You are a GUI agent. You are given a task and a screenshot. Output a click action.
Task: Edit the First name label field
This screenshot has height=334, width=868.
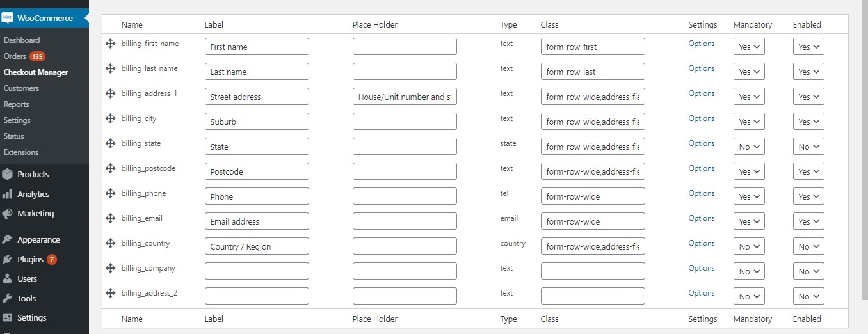click(257, 47)
